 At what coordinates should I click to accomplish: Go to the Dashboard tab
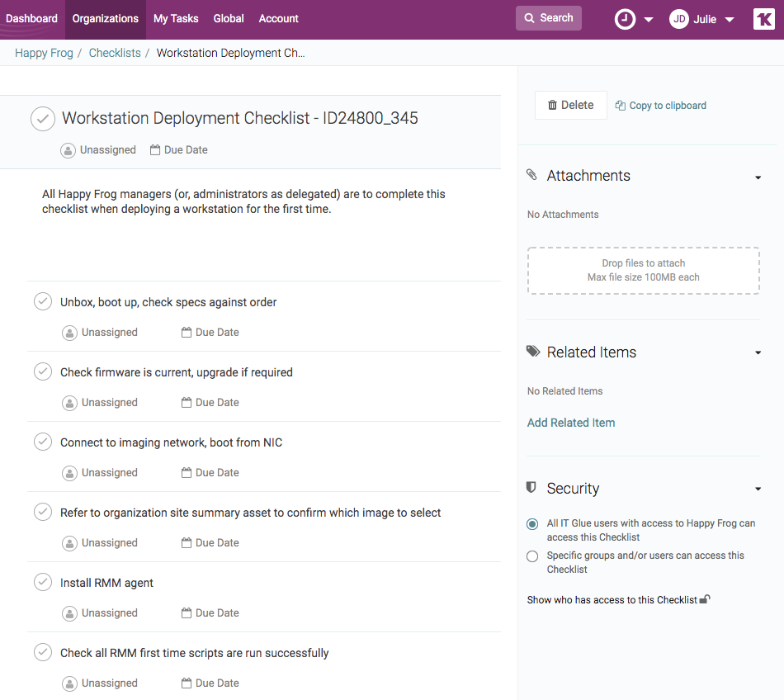pyautogui.click(x=31, y=18)
